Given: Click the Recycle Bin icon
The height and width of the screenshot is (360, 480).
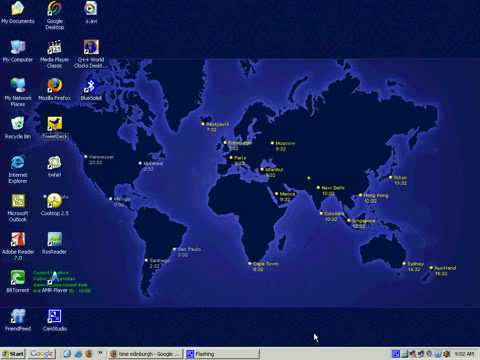Looking at the screenshot, I should 18,128.
